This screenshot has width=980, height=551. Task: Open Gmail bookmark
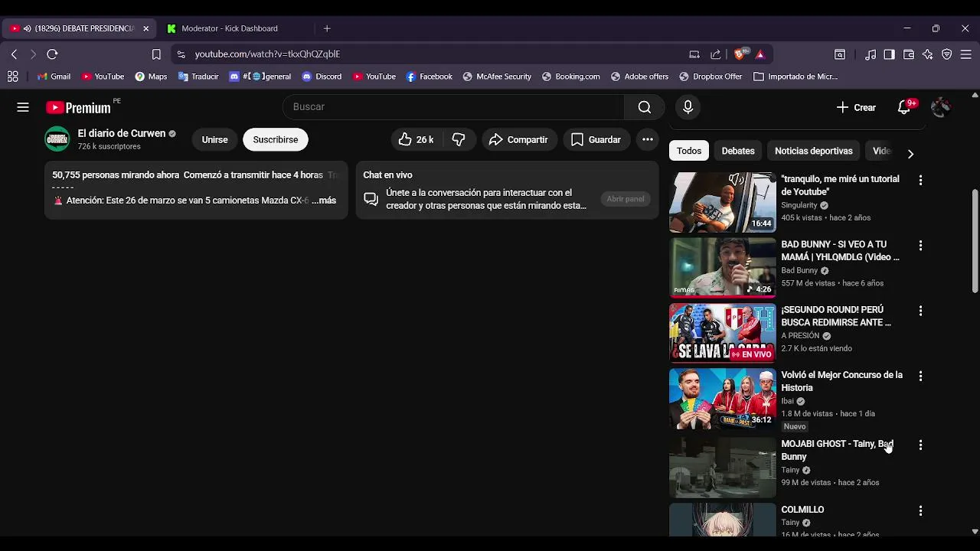click(54, 77)
